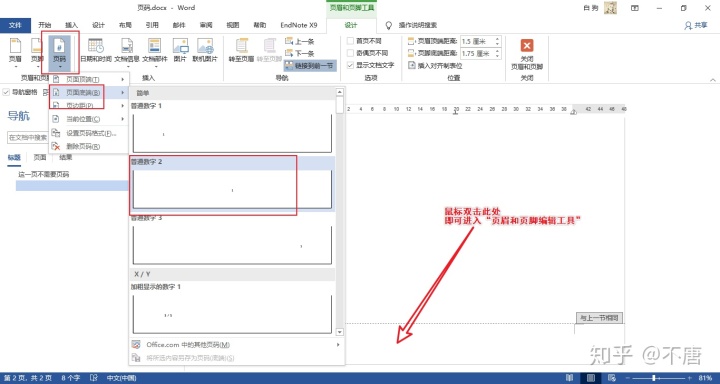
Task: Click 中文(中国) language in status bar
Action: pyautogui.click(x=121, y=378)
